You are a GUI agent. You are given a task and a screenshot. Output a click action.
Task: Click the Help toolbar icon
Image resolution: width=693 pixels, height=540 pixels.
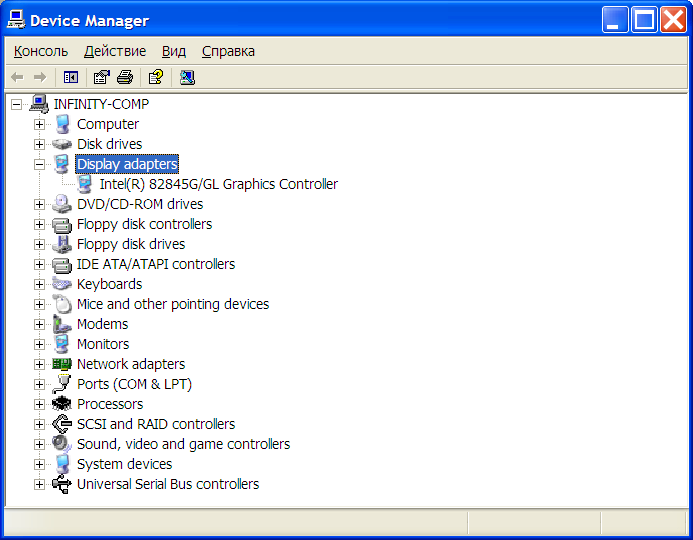coord(156,77)
